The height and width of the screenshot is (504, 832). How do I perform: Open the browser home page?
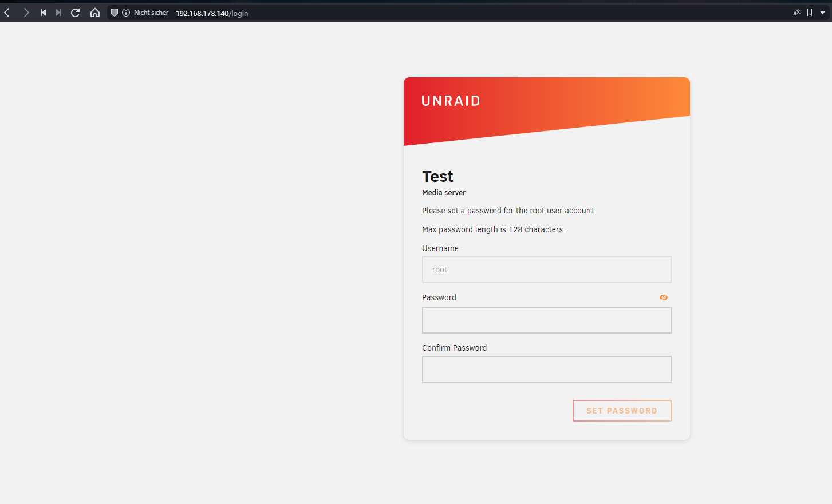(95, 13)
